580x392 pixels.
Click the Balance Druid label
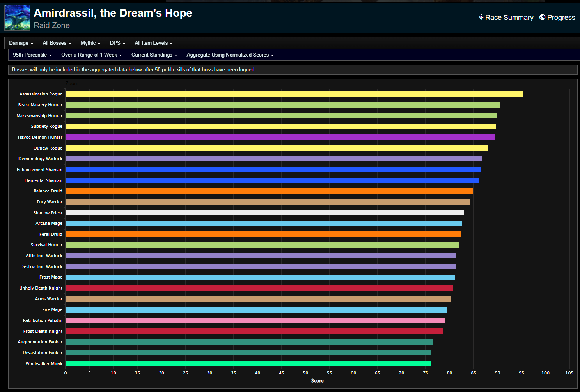48,191
